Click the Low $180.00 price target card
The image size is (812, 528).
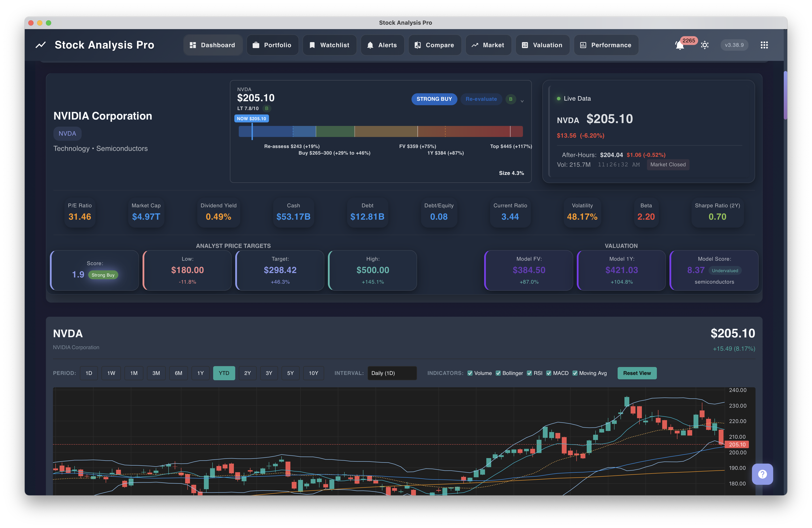click(x=187, y=270)
